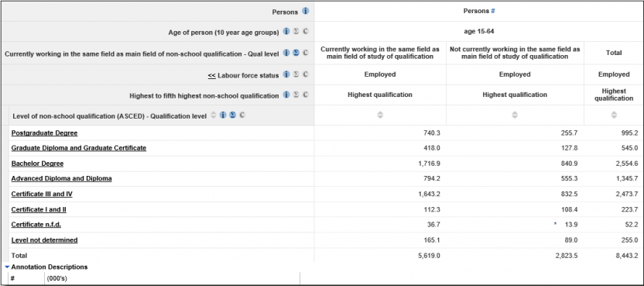644x286 pixels.
Task: Toggle sigma total on Currently working in same field row
Action: 296,53
